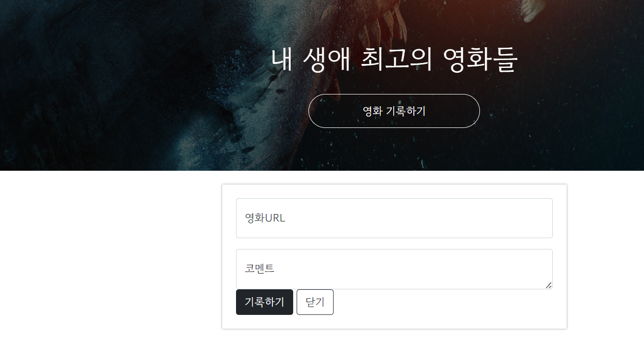Click into the 코멘트 text area

click(394, 269)
